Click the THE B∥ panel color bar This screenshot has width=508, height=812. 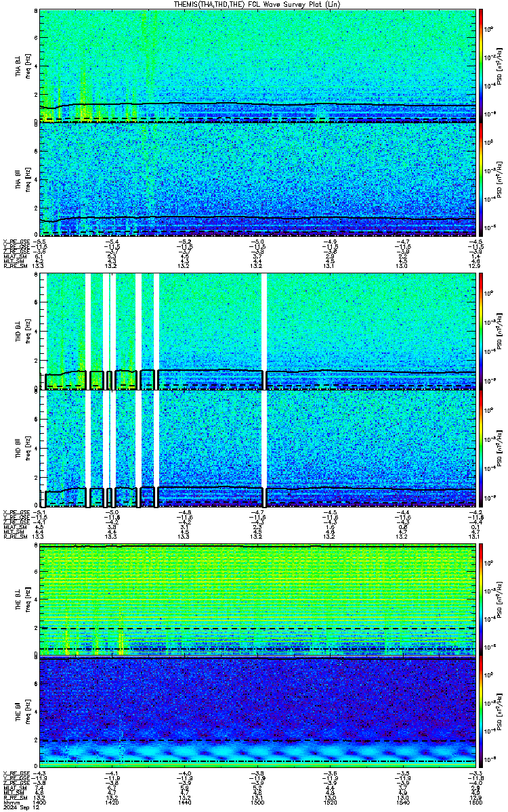[481, 710]
